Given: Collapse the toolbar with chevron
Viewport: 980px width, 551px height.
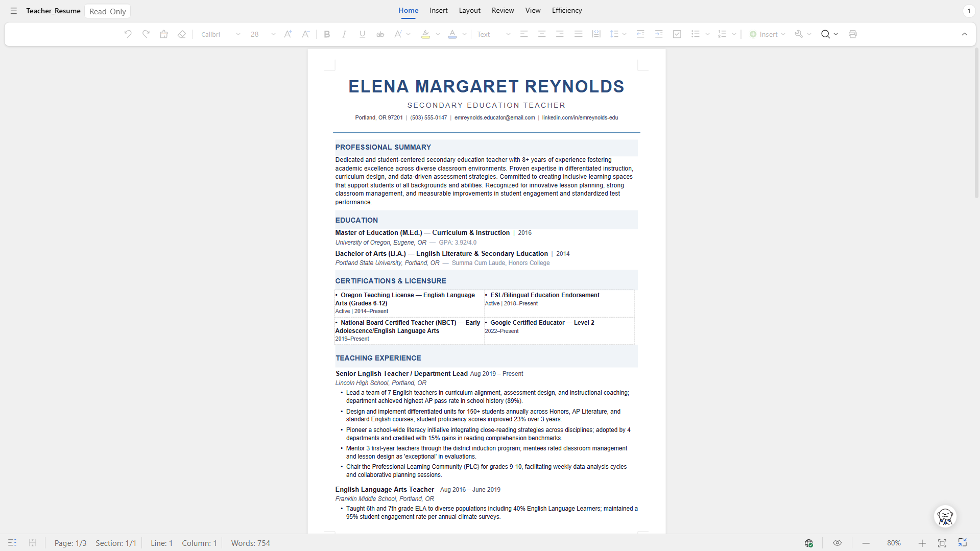Looking at the screenshot, I should point(965,34).
